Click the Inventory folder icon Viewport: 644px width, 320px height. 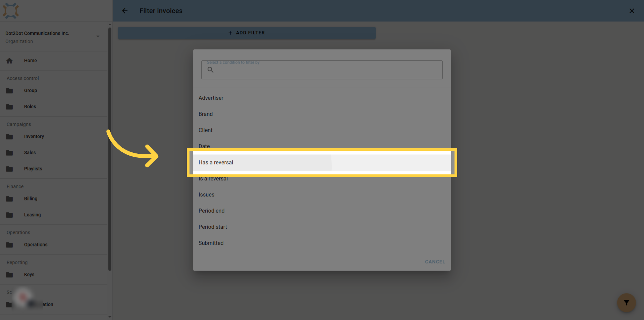tap(9, 136)
